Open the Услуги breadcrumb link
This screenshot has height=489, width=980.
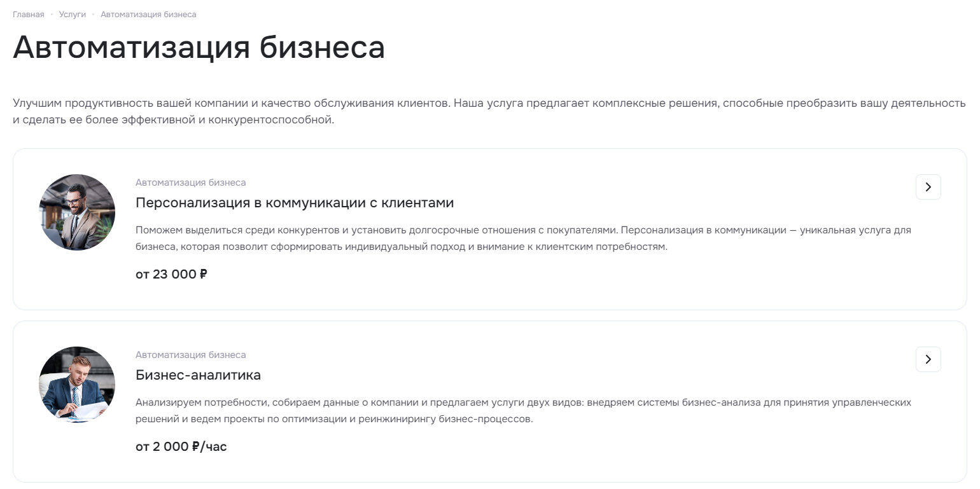73,15
